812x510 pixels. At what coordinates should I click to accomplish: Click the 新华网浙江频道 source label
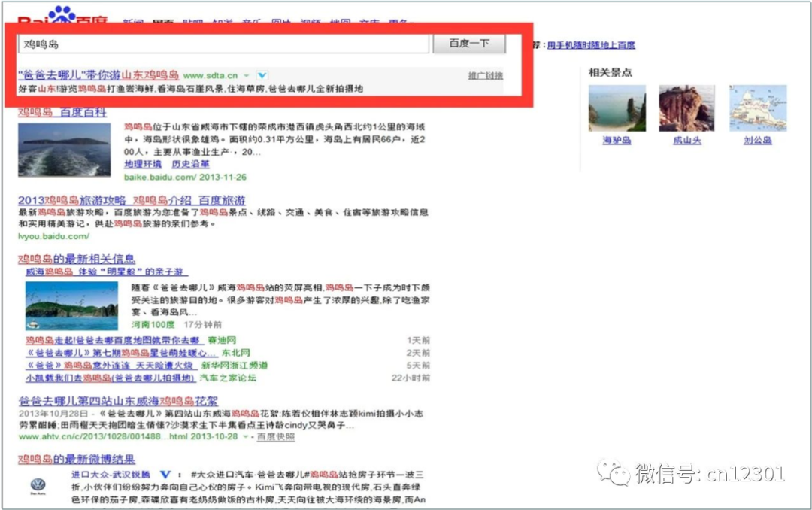tap(235, 366)
